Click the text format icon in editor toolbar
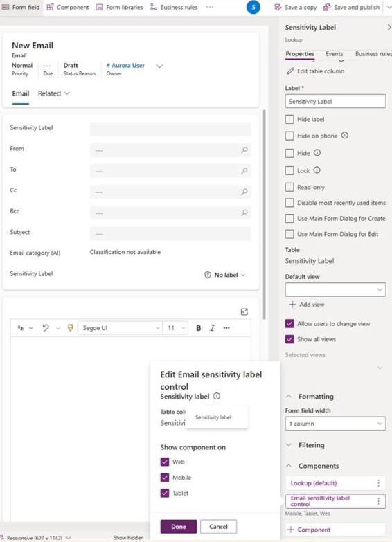Screen dimensions: 392x542 coord(21,328)
